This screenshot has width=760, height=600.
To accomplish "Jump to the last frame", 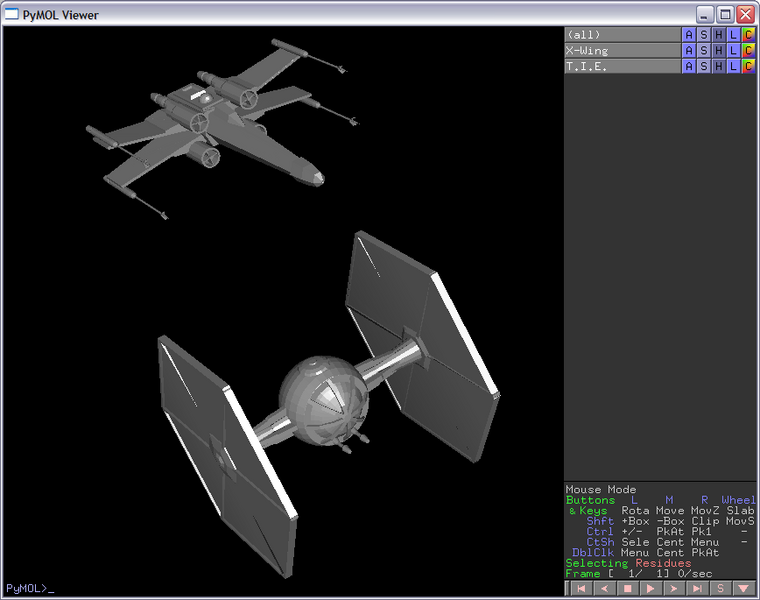I will click(696, 589).
